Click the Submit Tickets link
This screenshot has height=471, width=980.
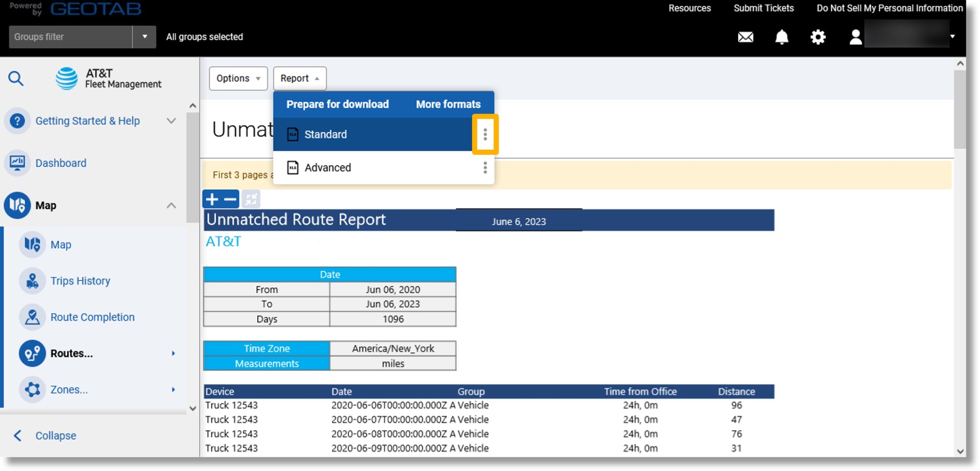click(x=763, y=8)
